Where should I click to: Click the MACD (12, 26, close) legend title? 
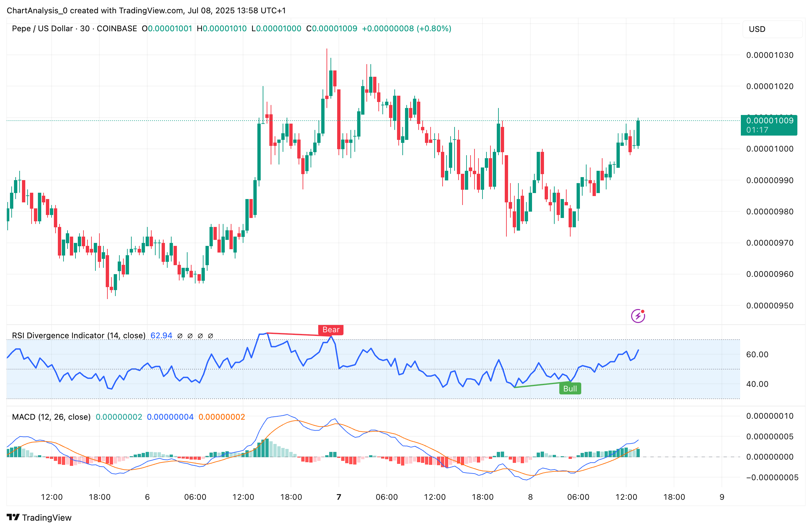(51, 417)
